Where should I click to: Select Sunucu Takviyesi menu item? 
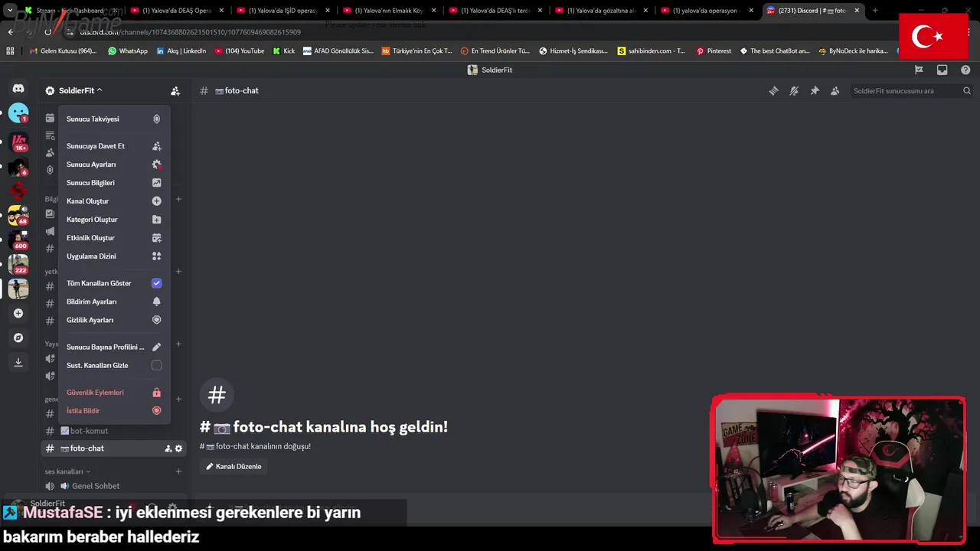coord(114,119)
